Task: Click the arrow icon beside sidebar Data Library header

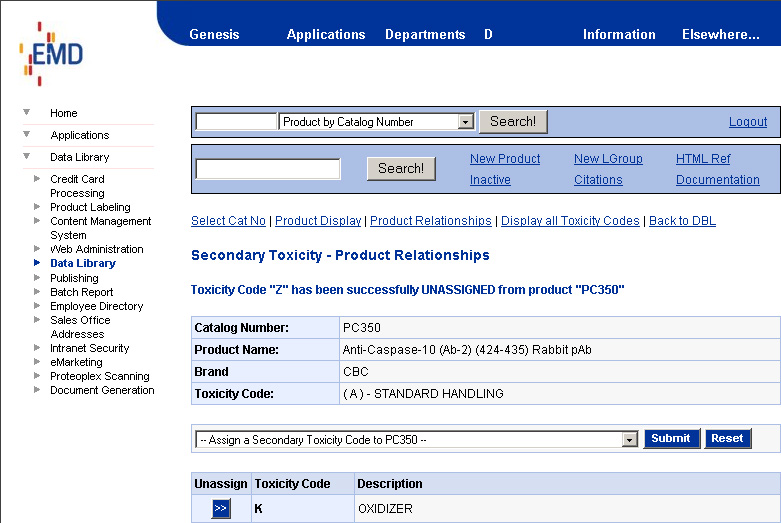Action: 27,156
